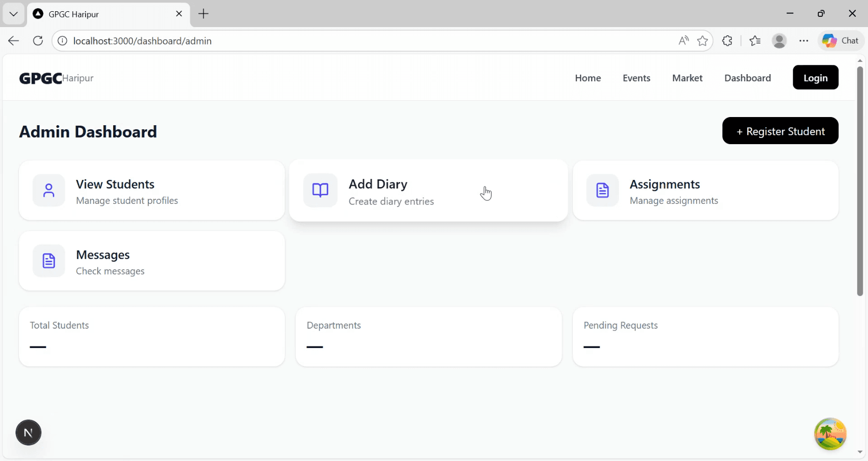The image size is (868, 461).
Task: Click the Next.js dev tools badge
Action: 28,432
